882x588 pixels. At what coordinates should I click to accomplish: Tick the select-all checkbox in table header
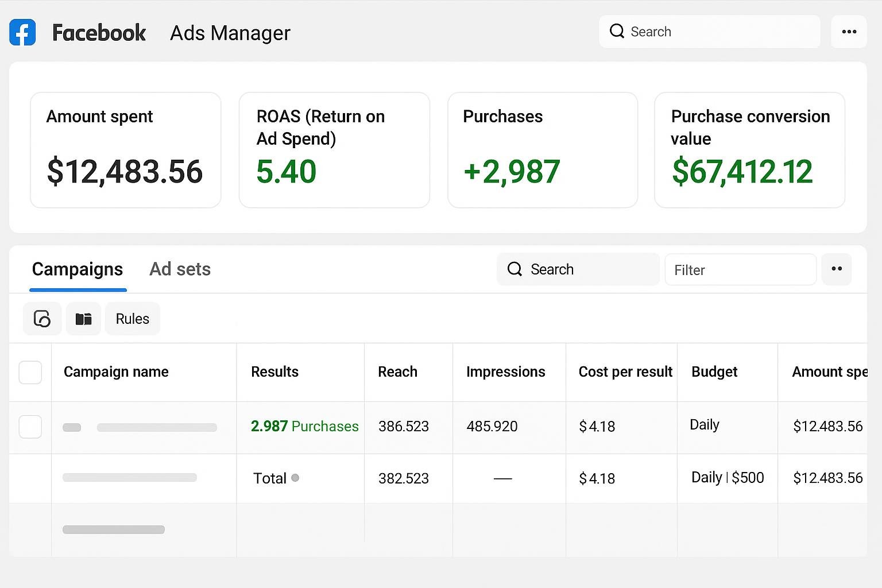30,372
